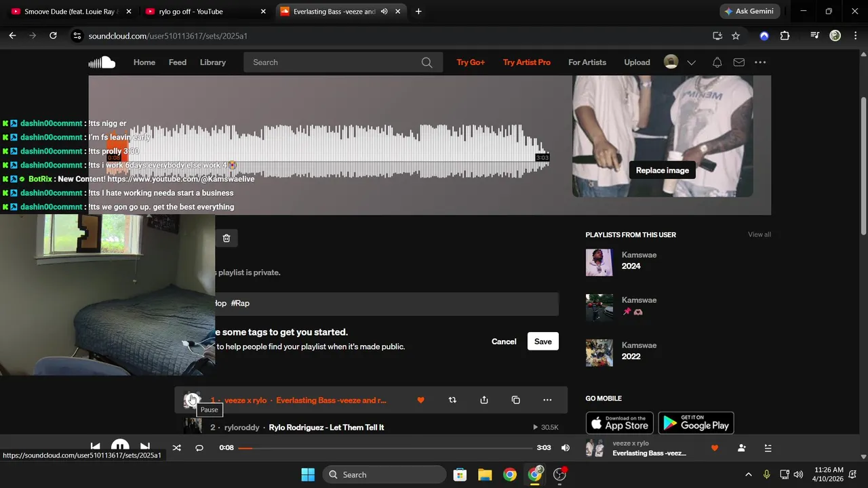This screenshot has width=868, height=488.
Task: Mute the player volume speaker
Action: 566,448
